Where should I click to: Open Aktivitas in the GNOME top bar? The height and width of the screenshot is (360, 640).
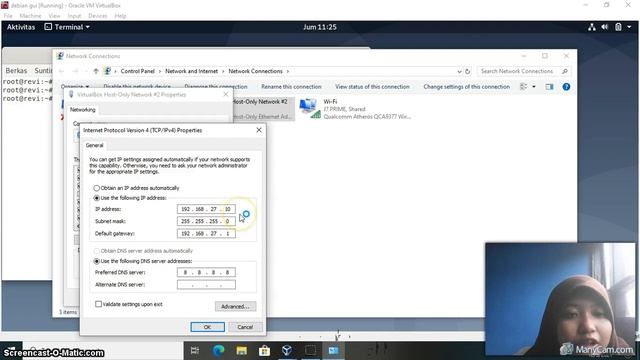point(21,27)
